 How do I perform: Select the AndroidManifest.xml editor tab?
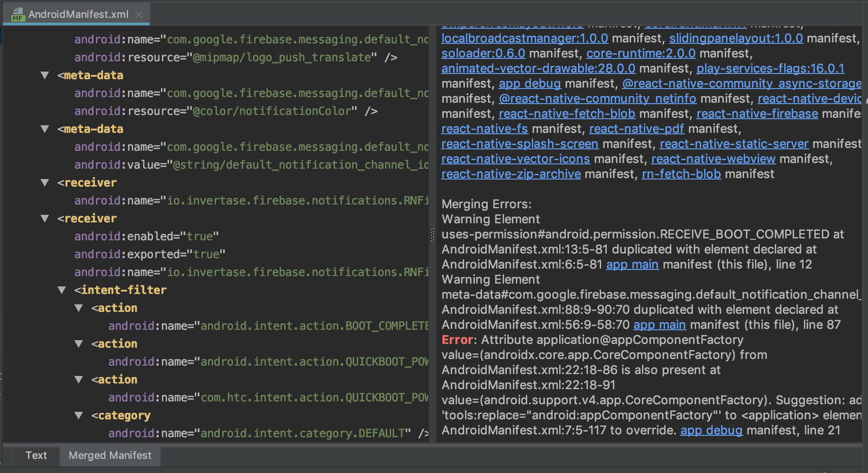[x=77, y=14]
